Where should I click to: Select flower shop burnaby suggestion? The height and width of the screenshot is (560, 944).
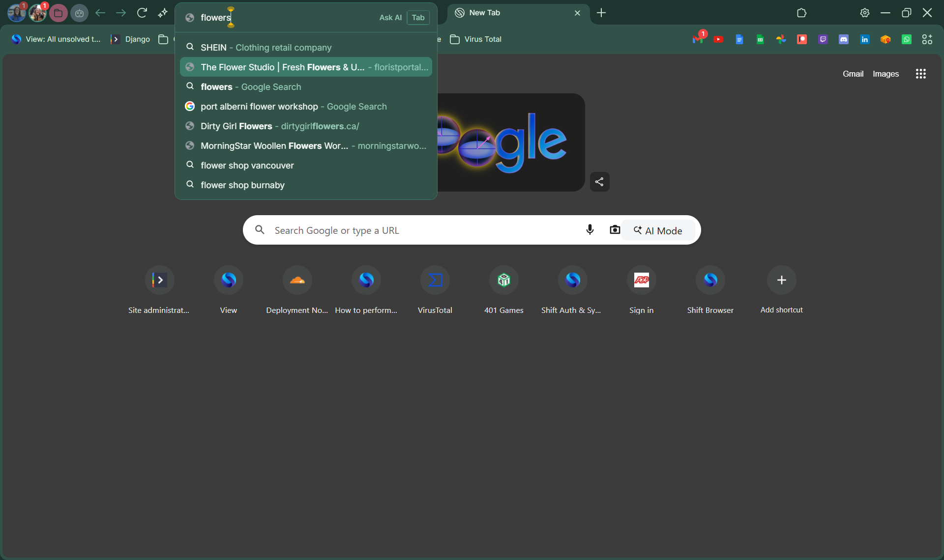click(x=306, y=185)
